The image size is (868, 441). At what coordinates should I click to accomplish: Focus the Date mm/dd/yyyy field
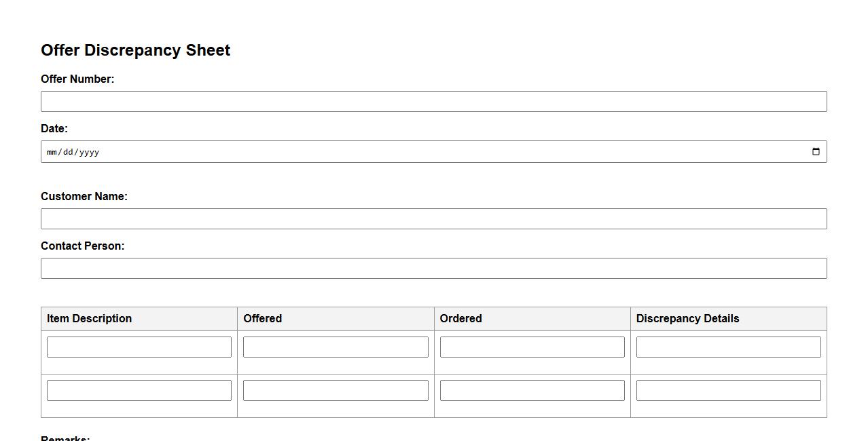click(x=408, y=152)
